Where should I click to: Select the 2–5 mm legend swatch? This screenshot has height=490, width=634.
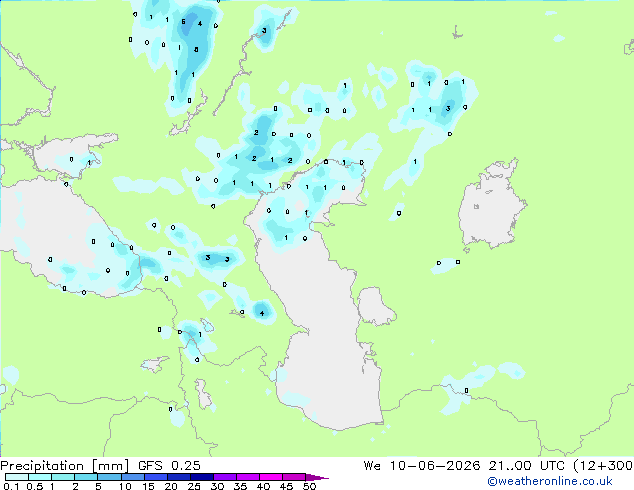86,477
